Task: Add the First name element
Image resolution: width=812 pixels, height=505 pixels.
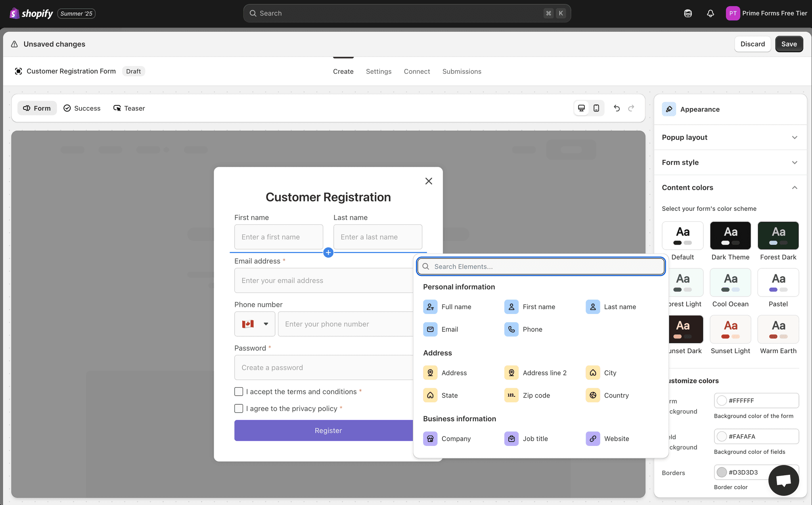Action: click(530, 307)
